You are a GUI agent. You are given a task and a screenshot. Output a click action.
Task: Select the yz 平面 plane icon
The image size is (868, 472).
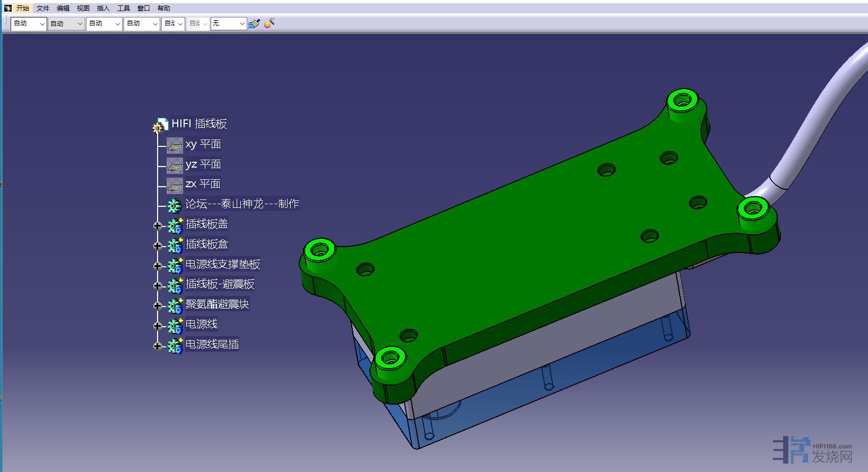[x=175, y=165]
